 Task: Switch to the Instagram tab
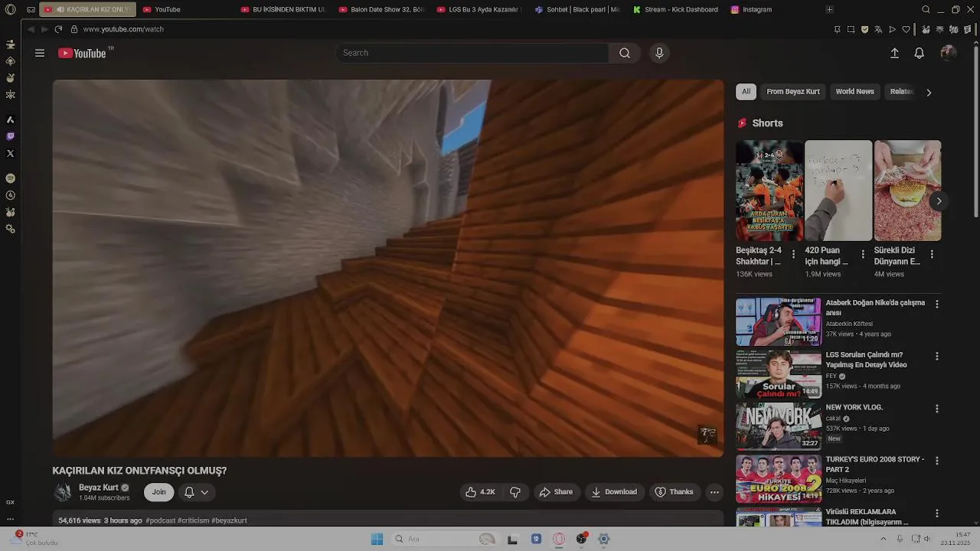click(x=773, y=10)
